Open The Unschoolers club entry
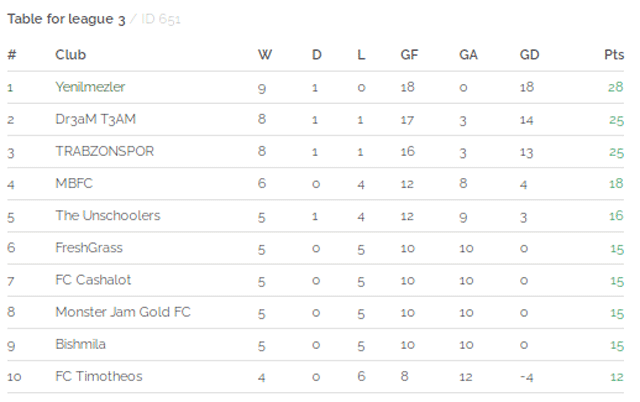The image size is (640, 402). (108, 215)
